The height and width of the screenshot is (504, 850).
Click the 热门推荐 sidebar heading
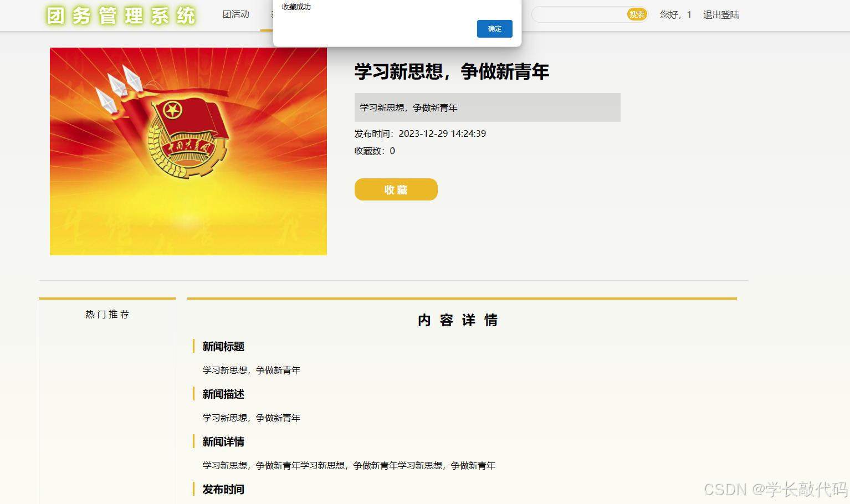coord(107,314)
